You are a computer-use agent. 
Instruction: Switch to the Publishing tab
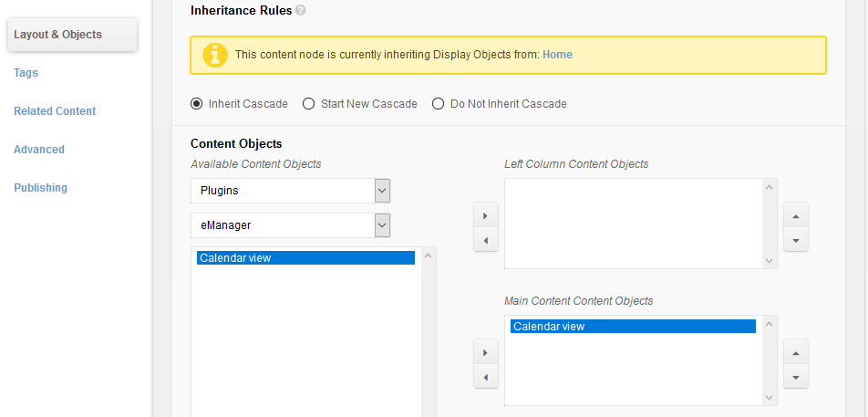40,187
